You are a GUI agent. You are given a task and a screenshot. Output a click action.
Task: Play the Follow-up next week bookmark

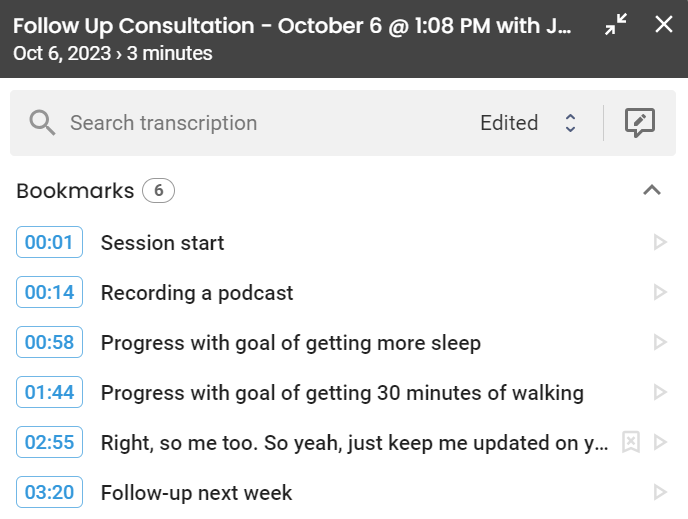[660, 492]
